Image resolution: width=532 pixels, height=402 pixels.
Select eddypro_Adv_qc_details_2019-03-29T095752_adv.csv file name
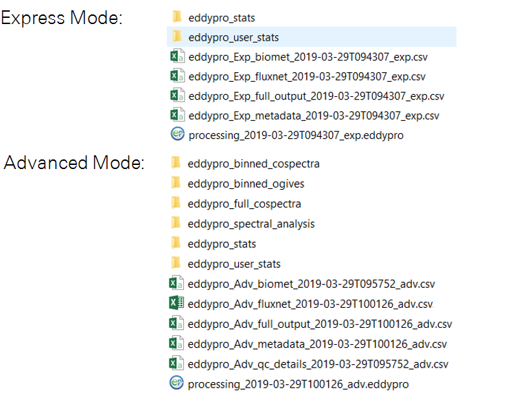318,364
